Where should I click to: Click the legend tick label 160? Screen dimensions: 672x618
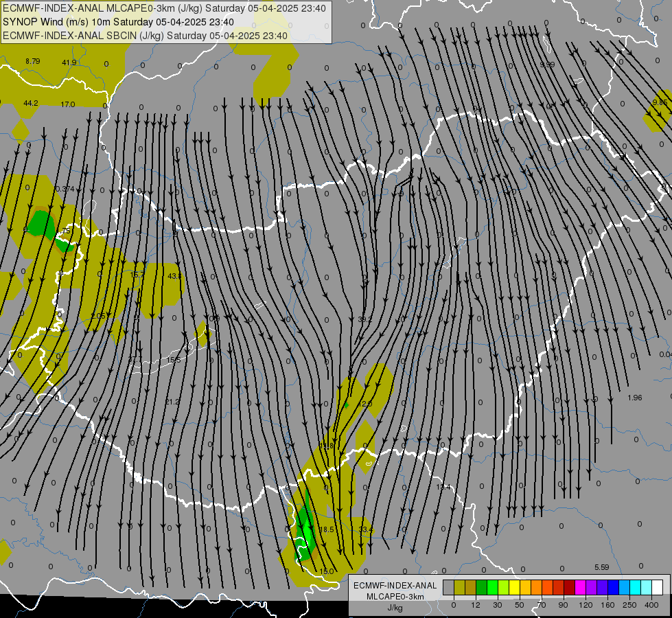(607, 605)
